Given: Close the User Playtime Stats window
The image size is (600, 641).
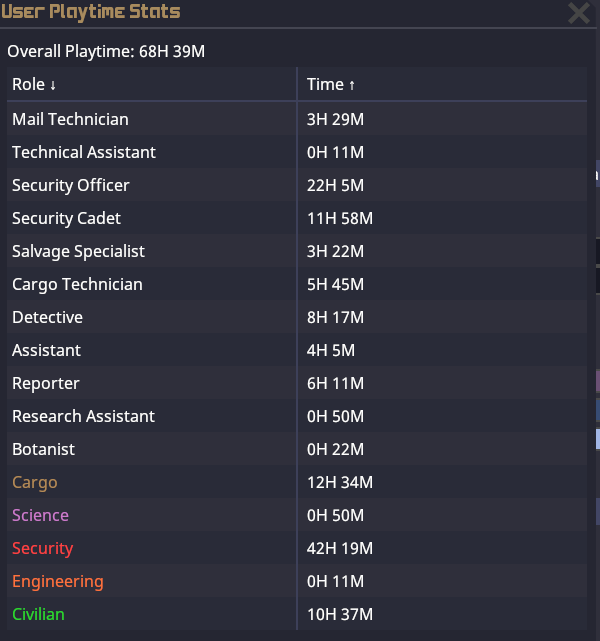Looking at the screenshot, I should point(578,13).
